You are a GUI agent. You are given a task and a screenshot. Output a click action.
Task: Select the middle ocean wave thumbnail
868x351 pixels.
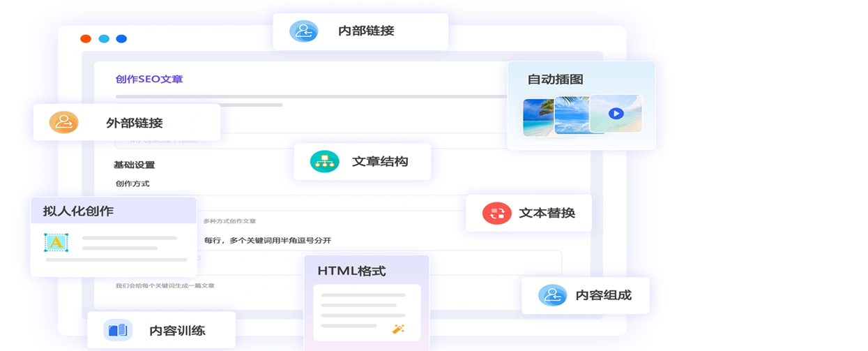pyautogui.click(x=572, y=114)
